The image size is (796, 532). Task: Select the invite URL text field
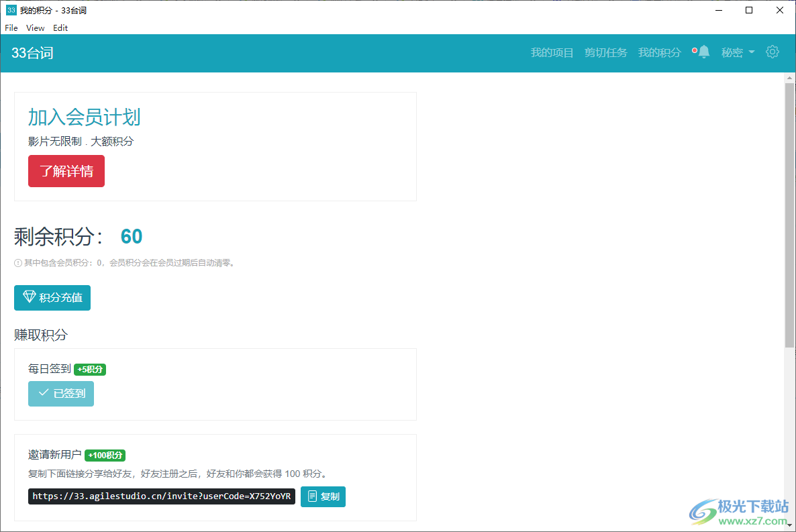(x=162, y=496)
